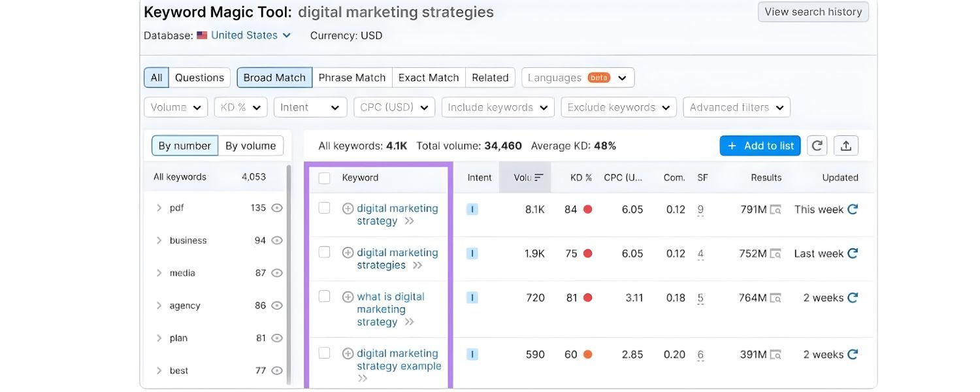
Task: Click the sort icon on the Volume column
Action: coord(539,177)
